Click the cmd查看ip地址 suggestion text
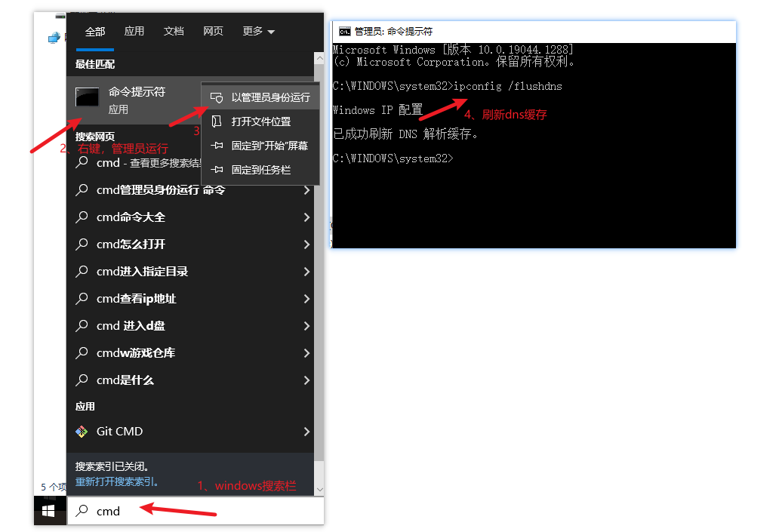The image size is (779, 532). (x=136, y=299)
